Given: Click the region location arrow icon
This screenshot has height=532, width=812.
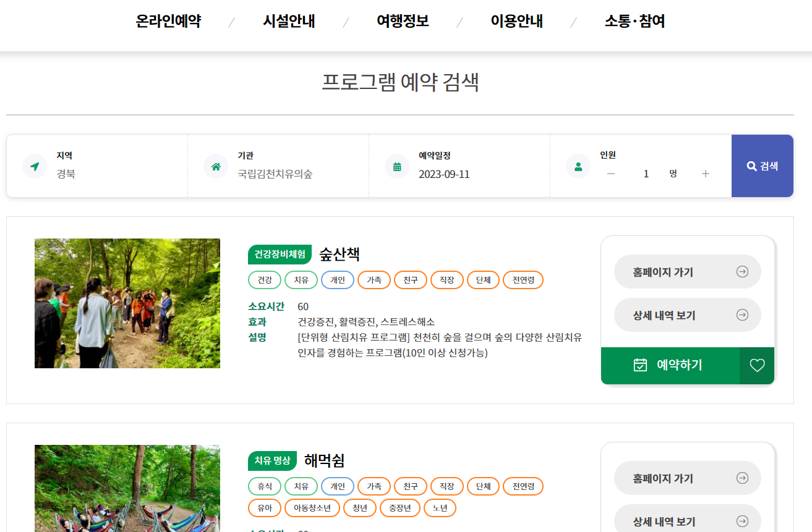Looking at the screenshot, I should [x=35, y=166].
